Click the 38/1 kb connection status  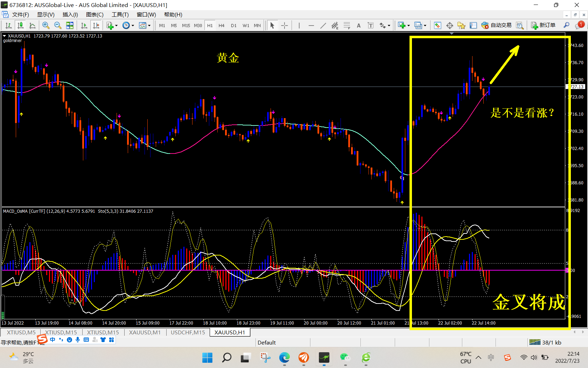pos(545,342)
